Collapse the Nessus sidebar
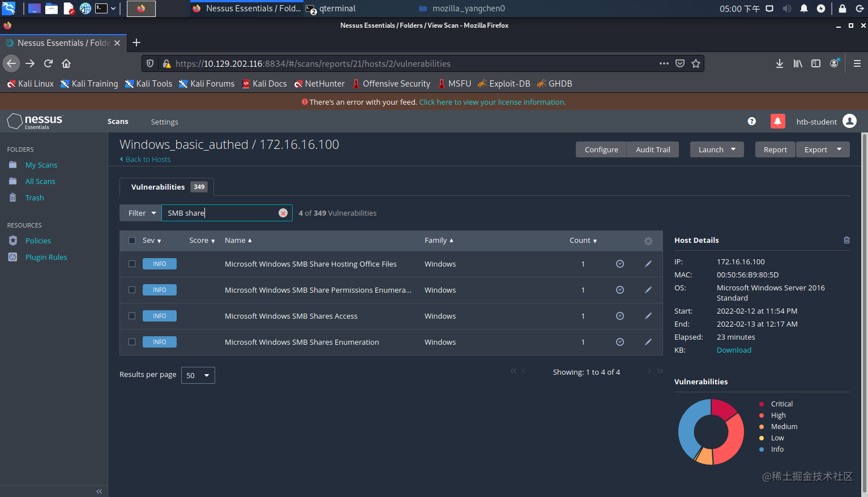This screenshot has height=497, width=868. (99, 491)
